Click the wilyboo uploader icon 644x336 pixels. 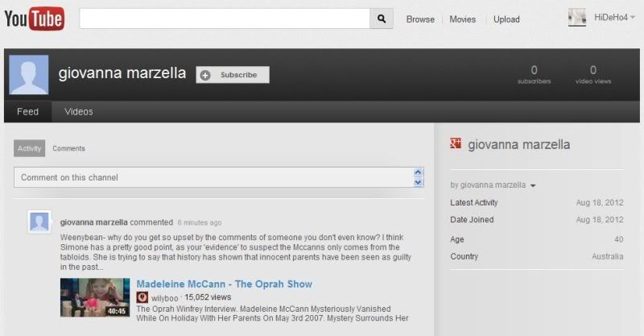(x=142, y=297)
